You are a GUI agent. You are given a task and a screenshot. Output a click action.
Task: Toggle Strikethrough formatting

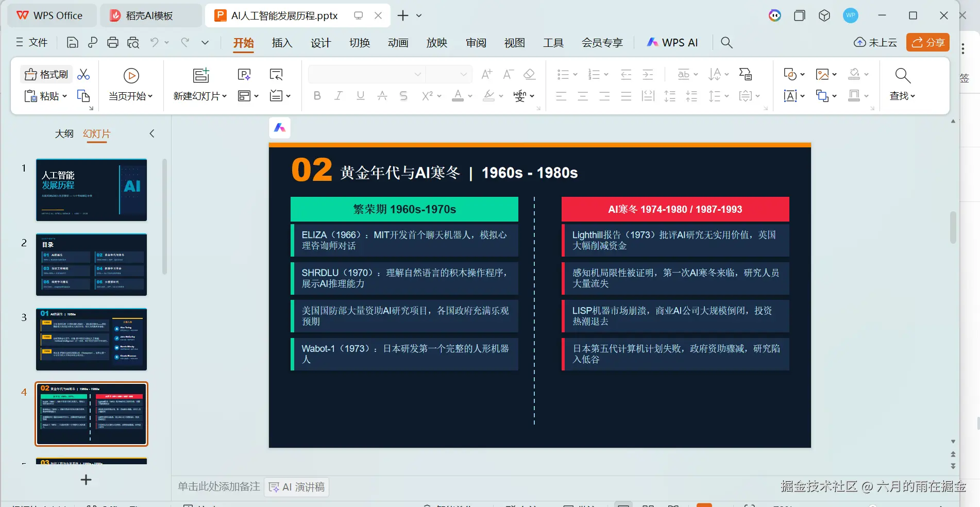tap(382, 96)
